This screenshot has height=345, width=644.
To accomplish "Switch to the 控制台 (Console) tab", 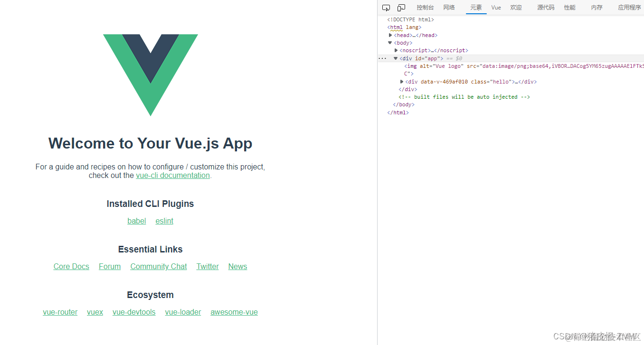I will 425,8.
